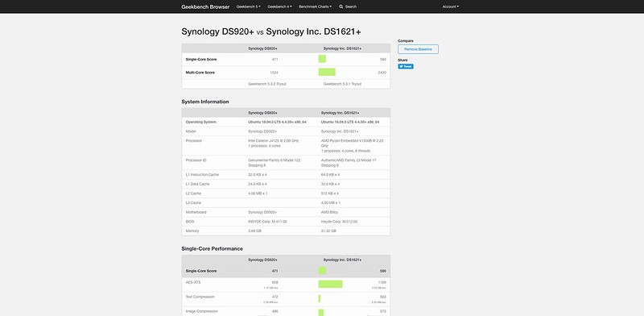Click the L1 Instruction Cache label
Image resolution: width=644 pixels, height=316 pixels.
[x=202, y=175]
